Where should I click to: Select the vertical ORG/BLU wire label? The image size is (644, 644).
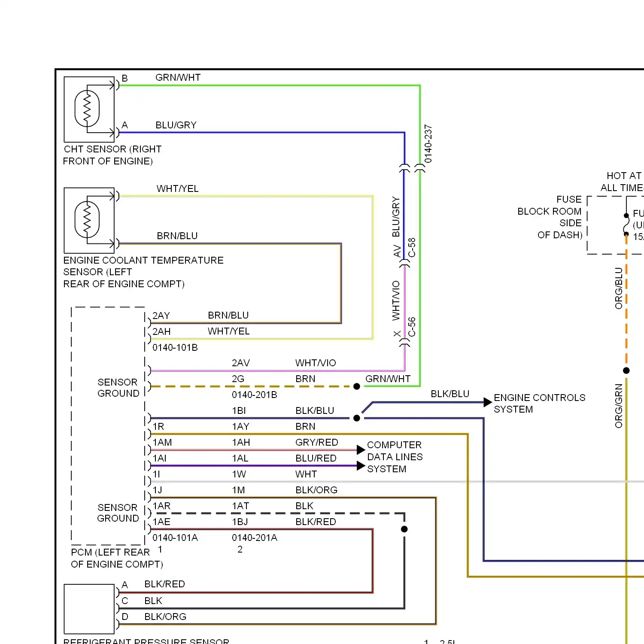coord(619,288)
